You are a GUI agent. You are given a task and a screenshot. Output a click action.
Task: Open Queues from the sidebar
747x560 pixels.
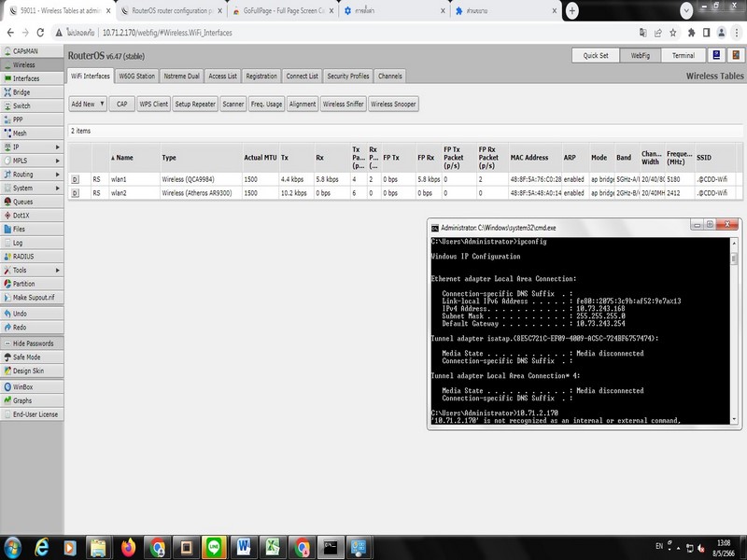pyautogui.click(x=32, y=202)
